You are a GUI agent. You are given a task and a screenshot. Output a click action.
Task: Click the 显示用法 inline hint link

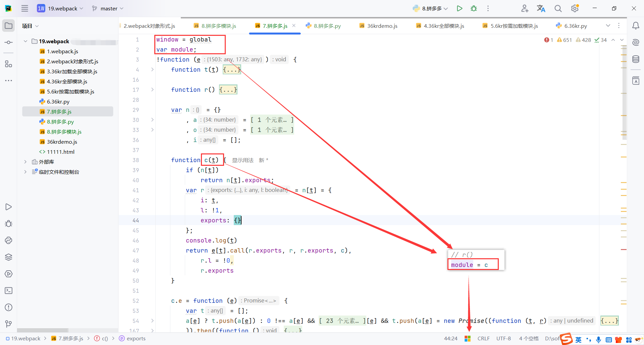[243, 160]
